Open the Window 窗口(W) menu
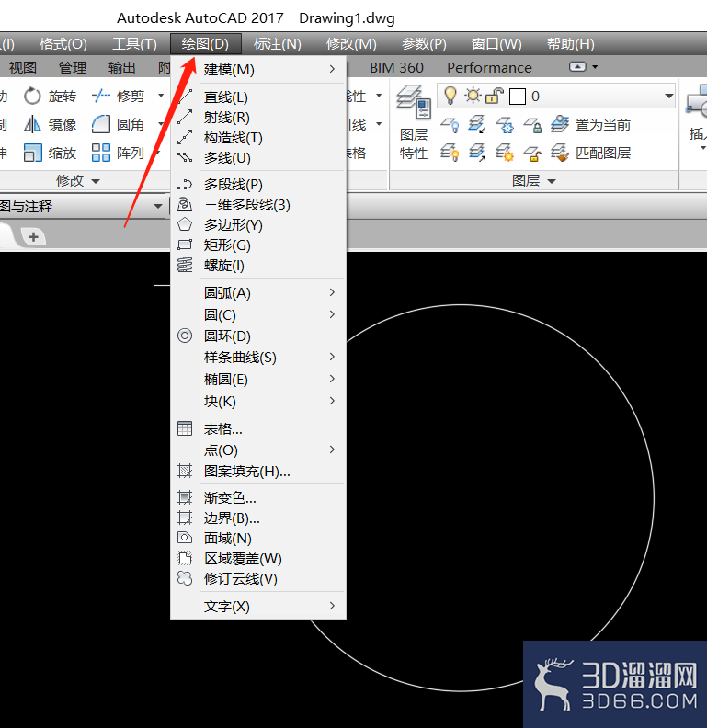The height and width of the screenshot is (728, 707). click(496, 43)
